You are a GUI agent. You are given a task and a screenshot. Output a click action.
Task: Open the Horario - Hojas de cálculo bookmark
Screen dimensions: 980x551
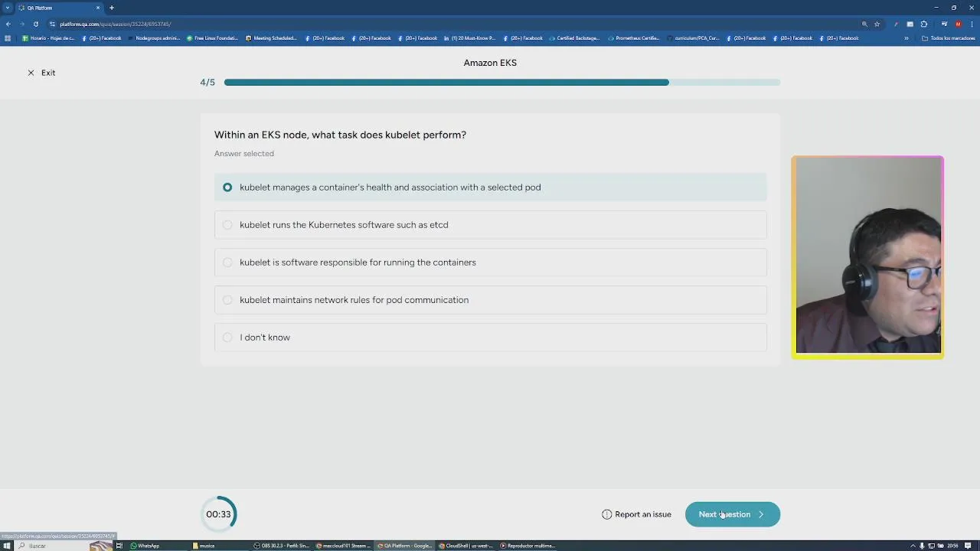click(48, 38)
